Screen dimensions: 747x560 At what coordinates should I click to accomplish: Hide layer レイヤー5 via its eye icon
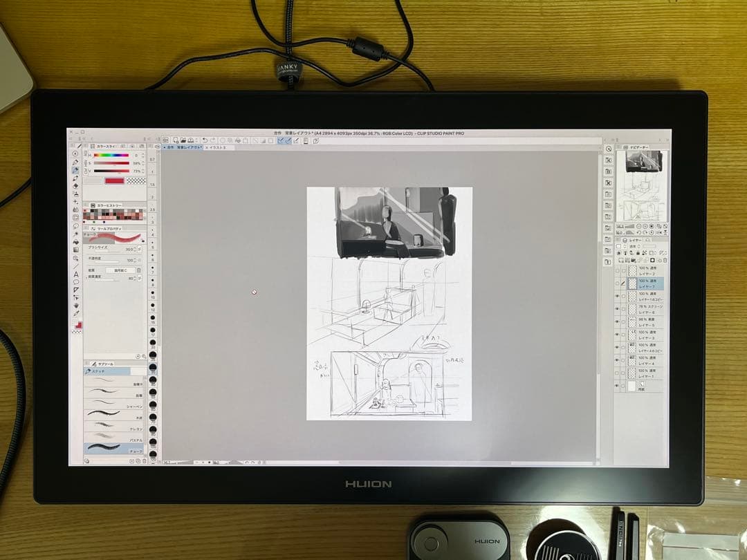(x=617, y=321)
